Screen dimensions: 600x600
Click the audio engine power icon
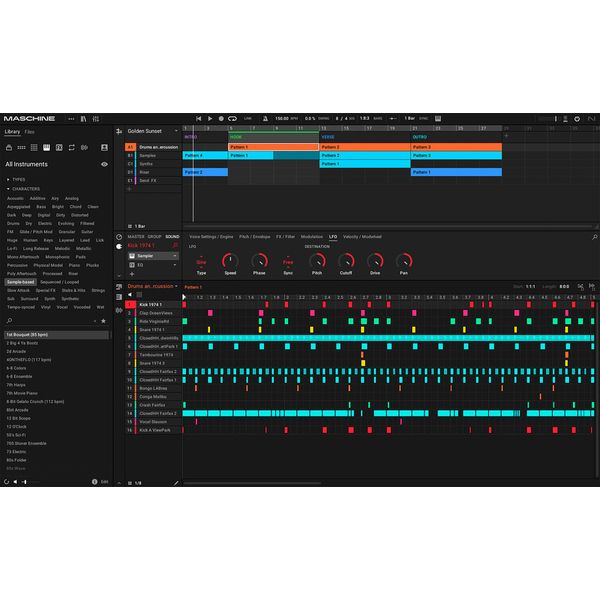pos(577,119)
